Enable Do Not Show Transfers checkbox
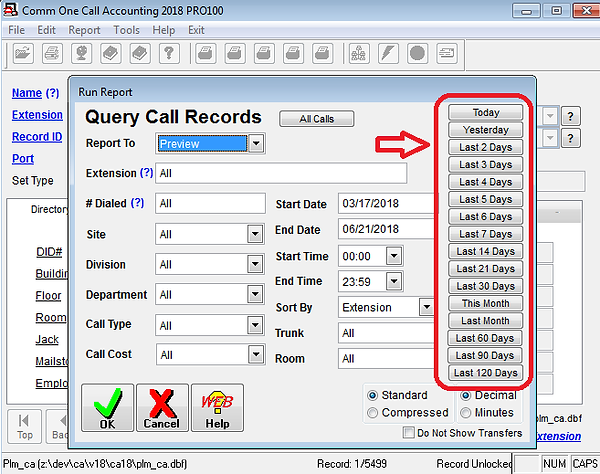 409,433
